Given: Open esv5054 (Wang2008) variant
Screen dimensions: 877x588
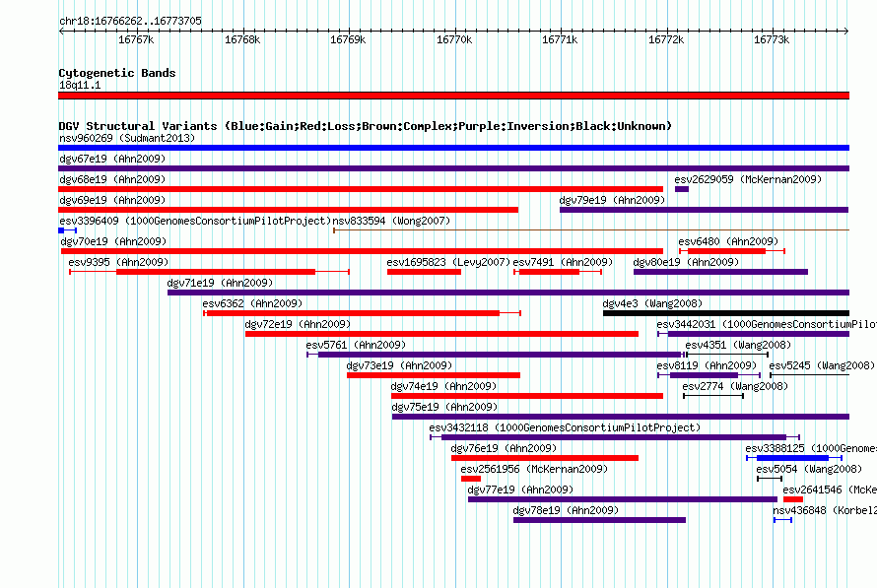Looking at the screenshot, I should tap(809, 469).
